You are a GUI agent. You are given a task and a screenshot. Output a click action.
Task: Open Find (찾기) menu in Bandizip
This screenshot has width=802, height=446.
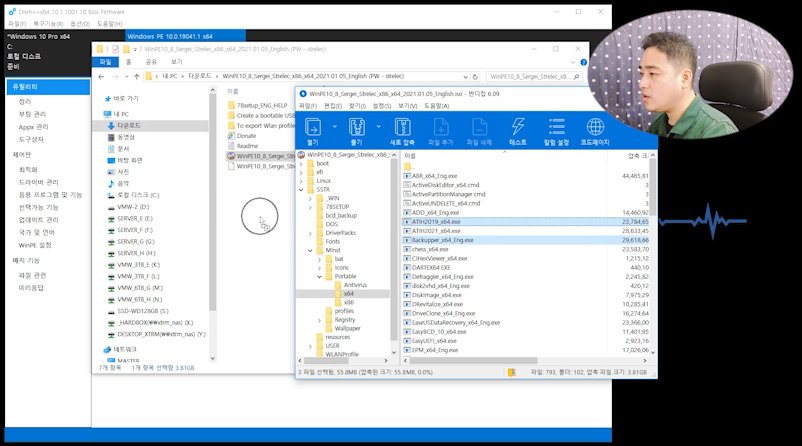357,106
